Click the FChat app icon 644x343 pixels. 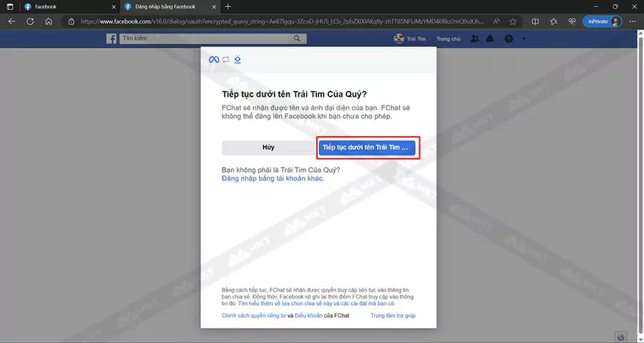pyautogui.click(x=238, y=59)
